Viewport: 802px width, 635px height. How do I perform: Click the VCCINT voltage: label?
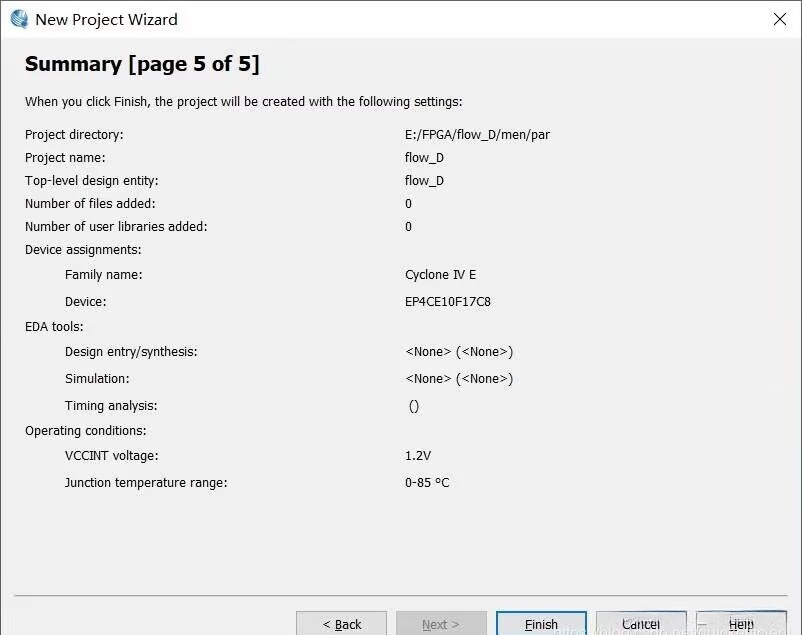(112, 455)
